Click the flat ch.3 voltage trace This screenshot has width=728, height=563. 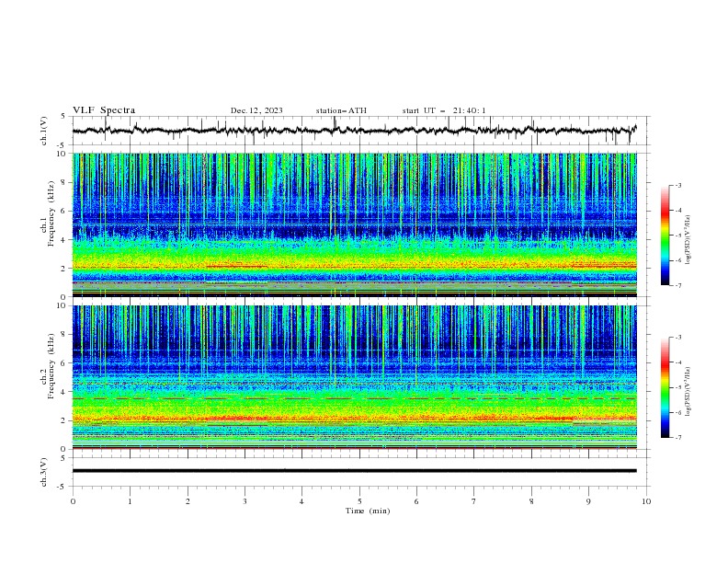pyautogui.click(x=355, y=471)
